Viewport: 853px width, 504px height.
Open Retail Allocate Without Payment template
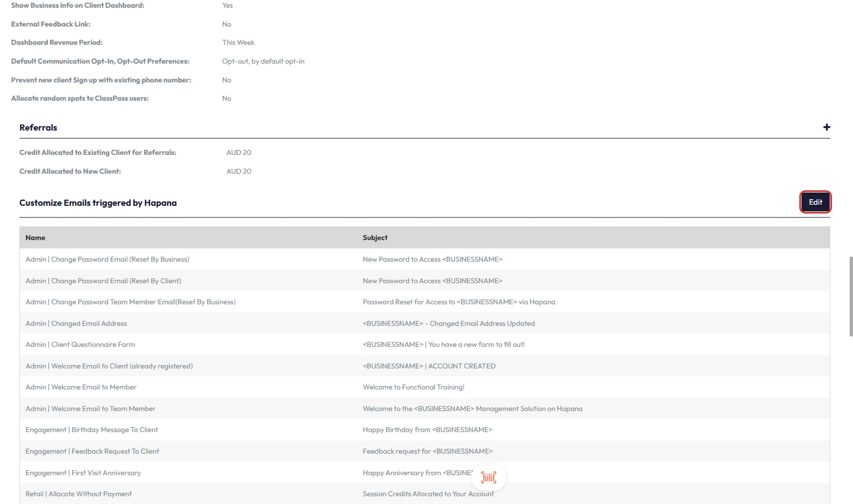click(79, 494)
